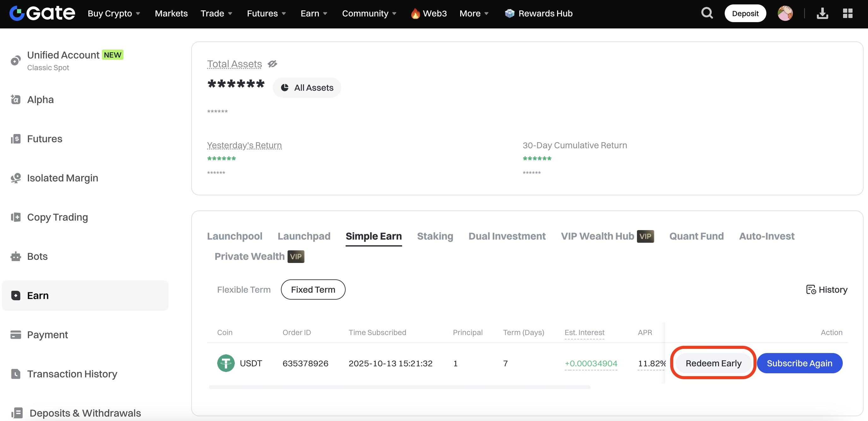Click the Subscribe Again button

(799, 363)
